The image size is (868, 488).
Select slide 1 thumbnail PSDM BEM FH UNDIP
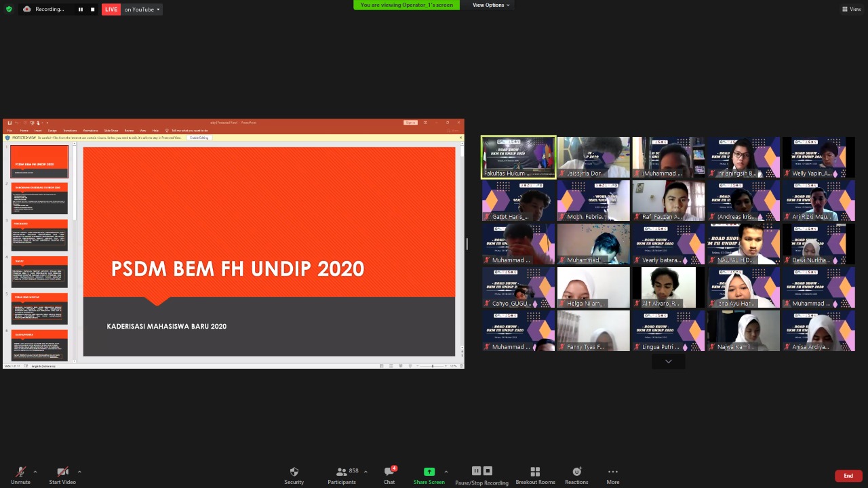tap(39, 161)
